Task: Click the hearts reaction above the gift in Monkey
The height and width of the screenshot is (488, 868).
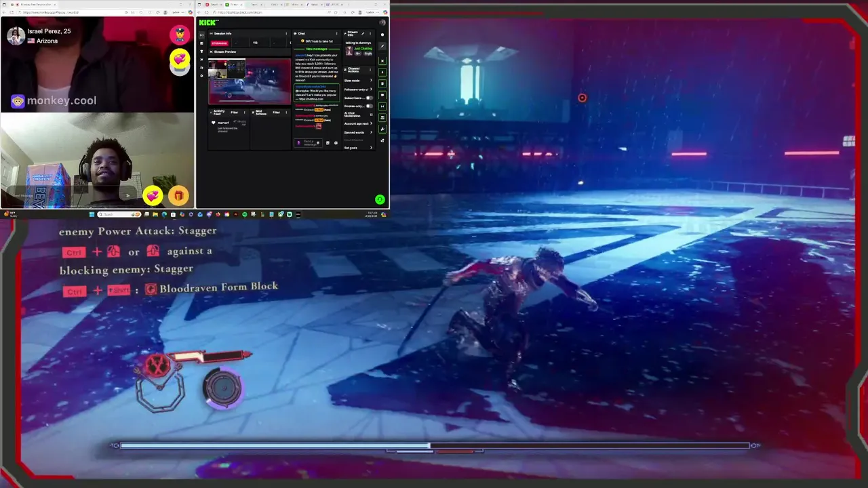Action: coord(153,196)
